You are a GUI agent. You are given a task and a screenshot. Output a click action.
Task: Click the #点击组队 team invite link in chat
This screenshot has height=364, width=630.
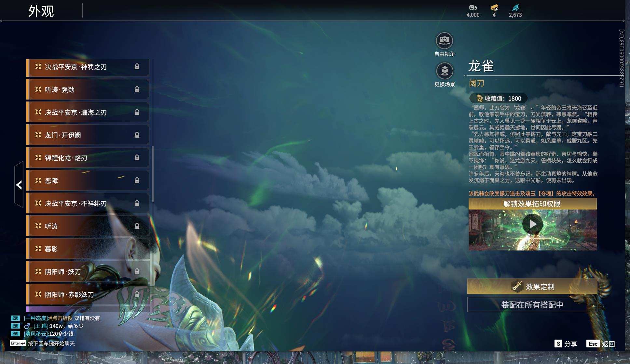point(61,318)
